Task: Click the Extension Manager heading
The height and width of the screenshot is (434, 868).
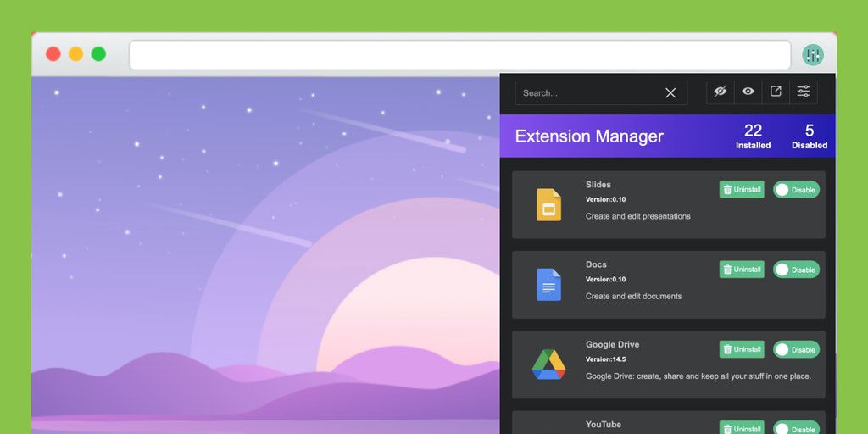Action: pos(589,136)
